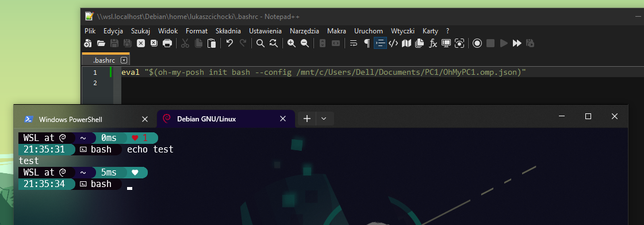
Task: Play back the recorded macro
Action: point(504,43)
